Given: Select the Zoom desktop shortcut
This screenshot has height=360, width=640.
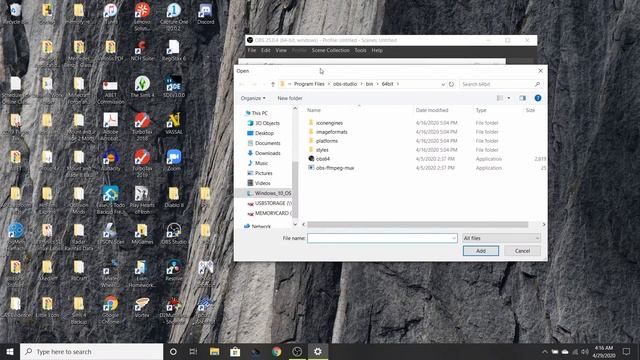Looking at the screenshot, I should coord(173,160).
